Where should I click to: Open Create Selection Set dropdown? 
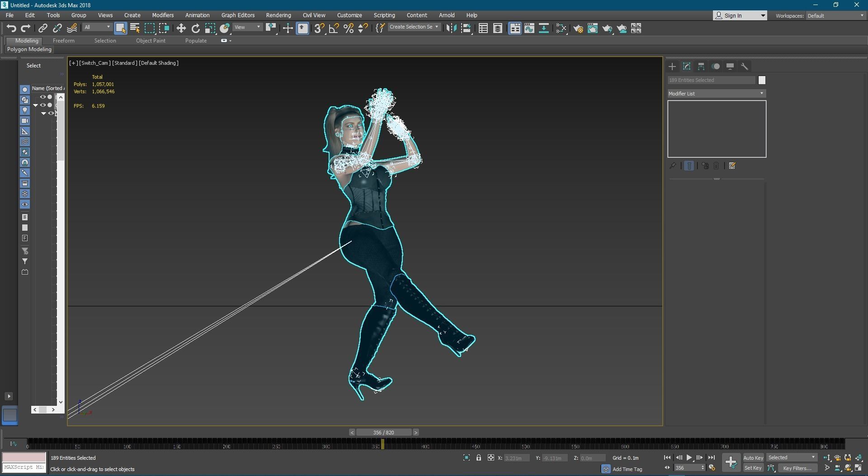click(414, 27)
